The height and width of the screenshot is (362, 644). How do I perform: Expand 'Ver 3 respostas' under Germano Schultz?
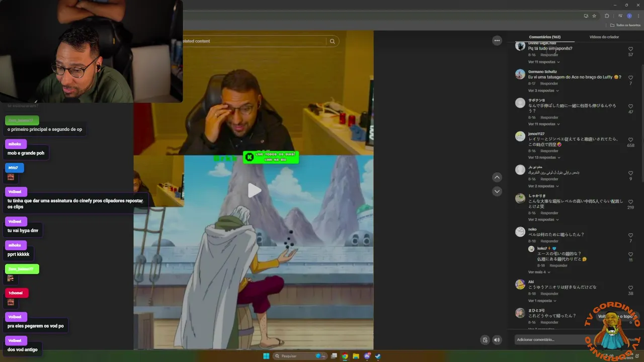(x=543, y=90)
